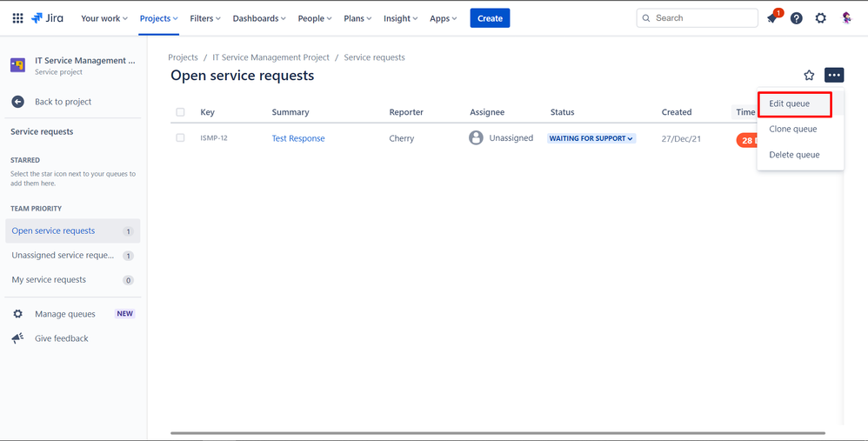Select the Unassigned service requests queue

point(72,255)
